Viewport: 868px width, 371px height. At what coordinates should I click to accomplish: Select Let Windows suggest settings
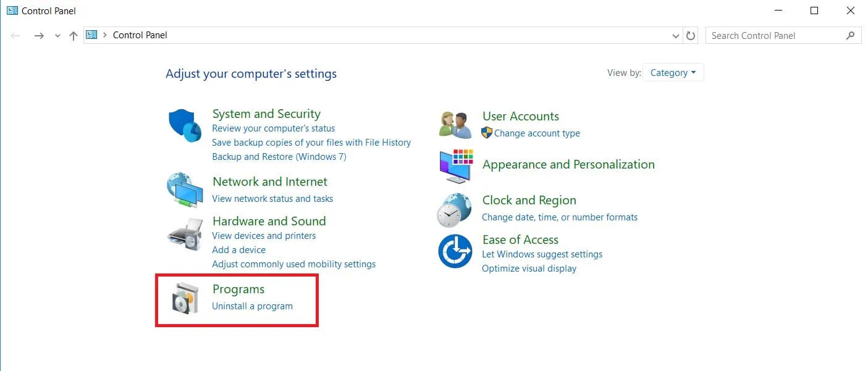pyautogui.click(x=542, y=254)
